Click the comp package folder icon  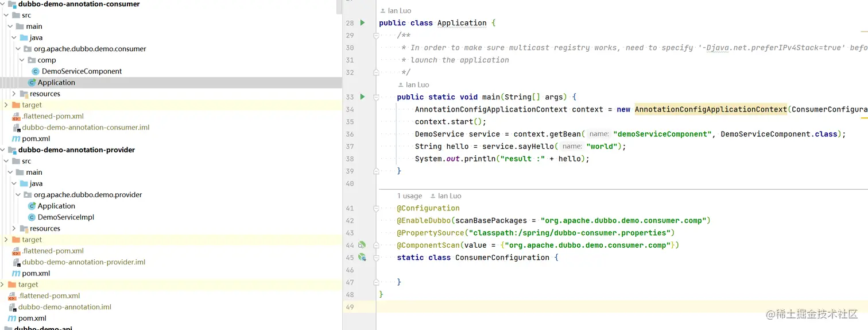(x=32, y=60)
